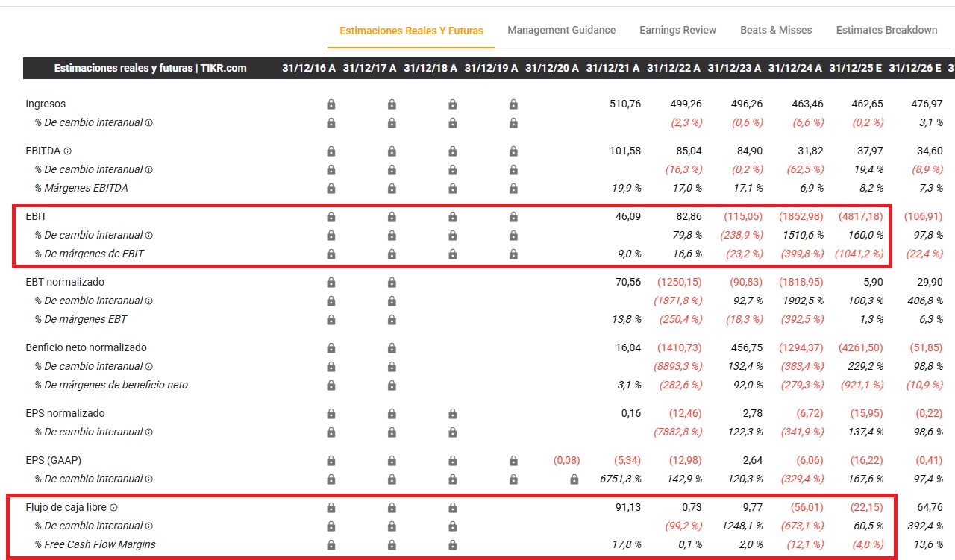Click the Benficio neto normalizado row label
The width and height of the screenshot is (955, 560).
point(86,348)
